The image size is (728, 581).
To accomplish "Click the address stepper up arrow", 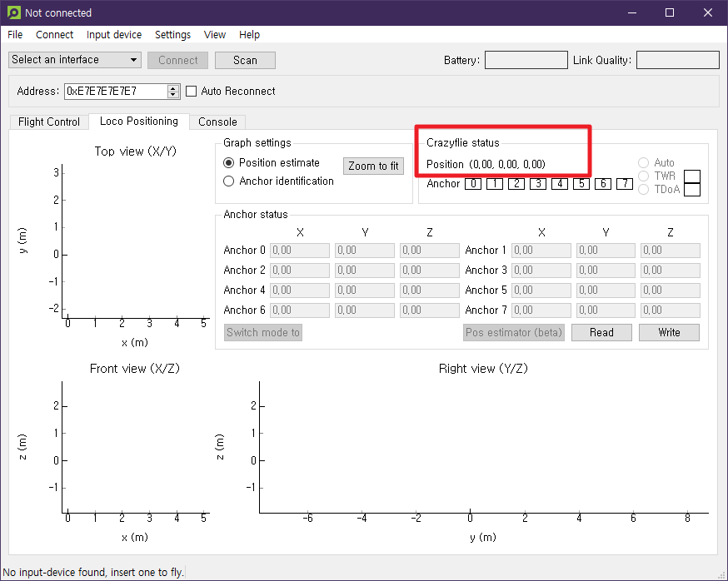I will tap(173, 87).
